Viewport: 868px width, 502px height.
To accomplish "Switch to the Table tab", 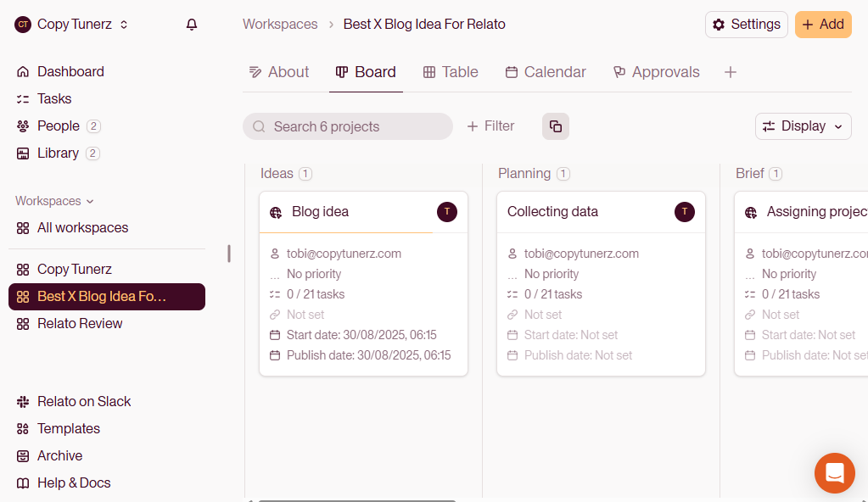I will (451, 72).
